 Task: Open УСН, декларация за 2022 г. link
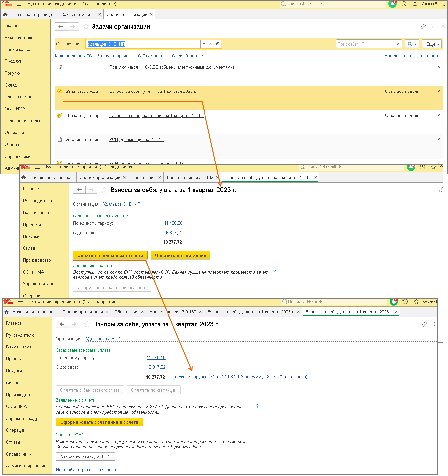[136, 139]
